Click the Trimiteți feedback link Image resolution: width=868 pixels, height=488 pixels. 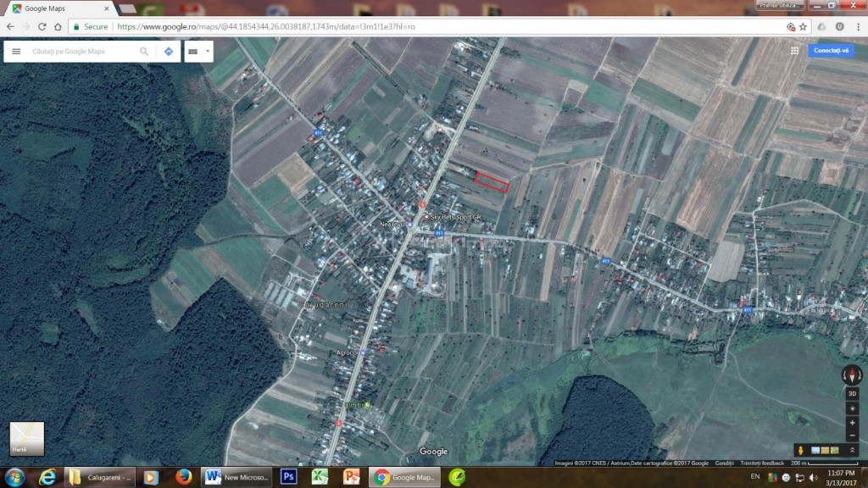click(x=762, y=463)
